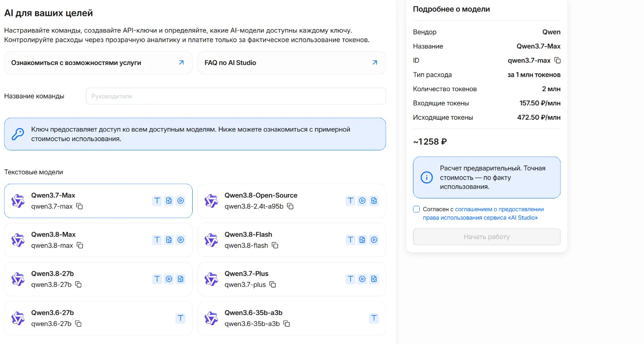Screen dimensions: 644x344
Task: Click the text capability icon on Qwen3.8-27b
Action: tap(157, 279)
